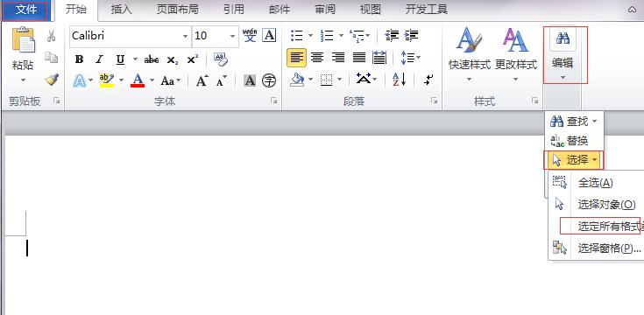Click the Clear Formatting eraser icon
The width and height of the screenshot is (644, 315).
221,59
